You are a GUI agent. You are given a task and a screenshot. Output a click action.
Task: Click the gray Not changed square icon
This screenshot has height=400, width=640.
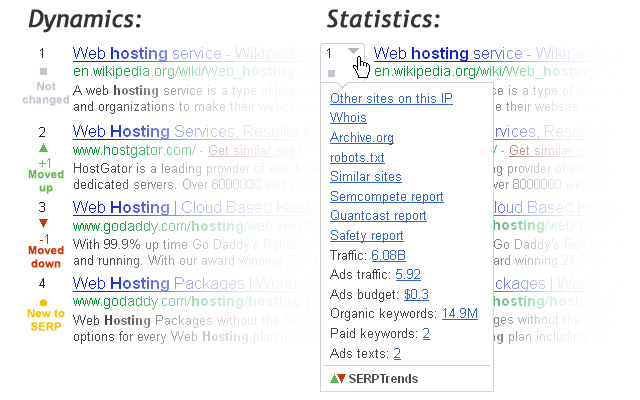pos(42,72)
